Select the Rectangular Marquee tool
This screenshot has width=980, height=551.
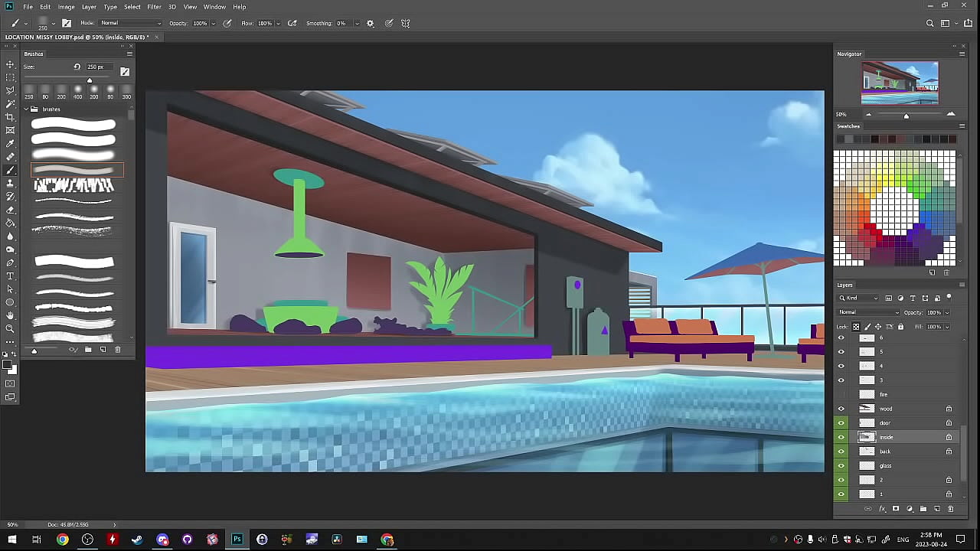coord(10,77)
